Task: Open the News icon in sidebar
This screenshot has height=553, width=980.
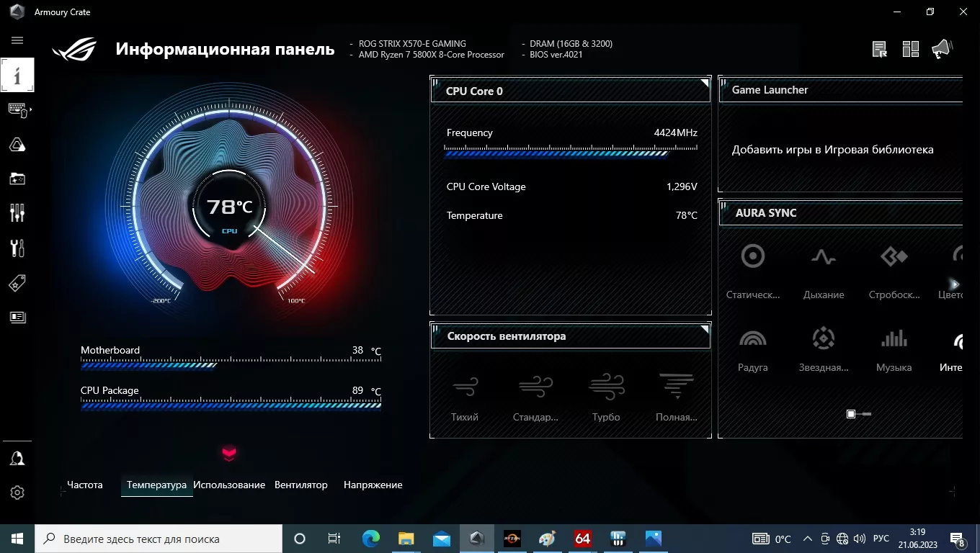Action: 17,317
